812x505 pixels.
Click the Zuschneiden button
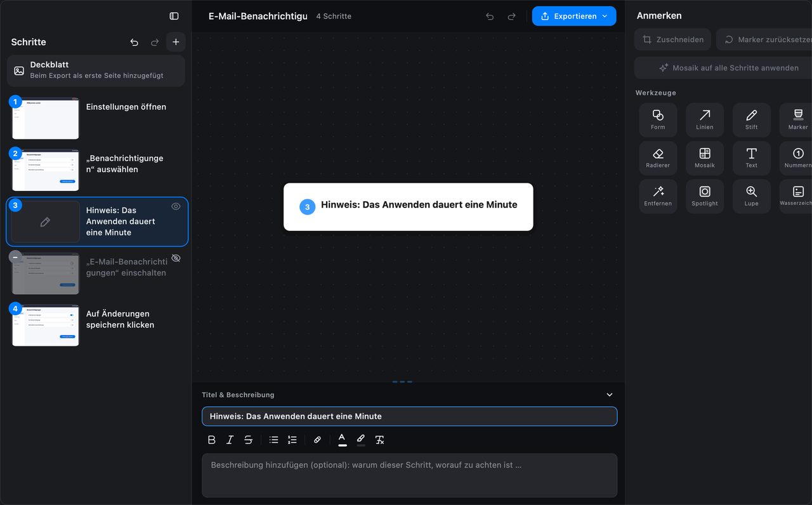click(x=672, y=39)
